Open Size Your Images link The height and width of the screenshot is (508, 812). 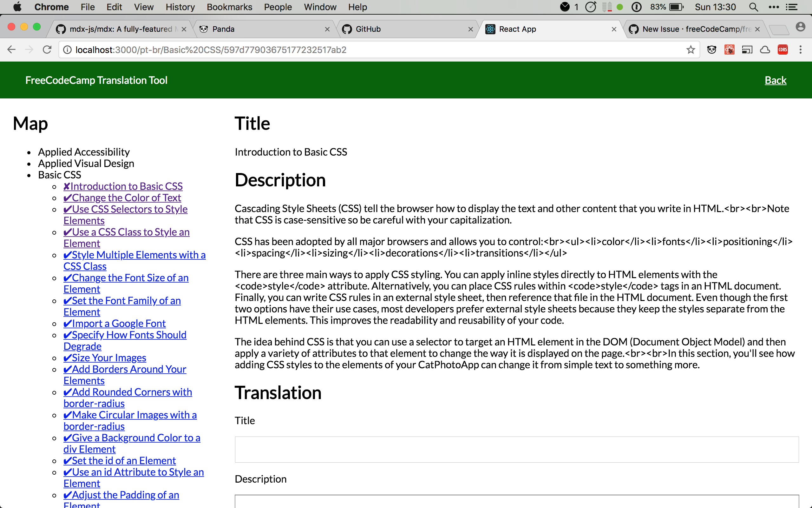tap(105, 358)
